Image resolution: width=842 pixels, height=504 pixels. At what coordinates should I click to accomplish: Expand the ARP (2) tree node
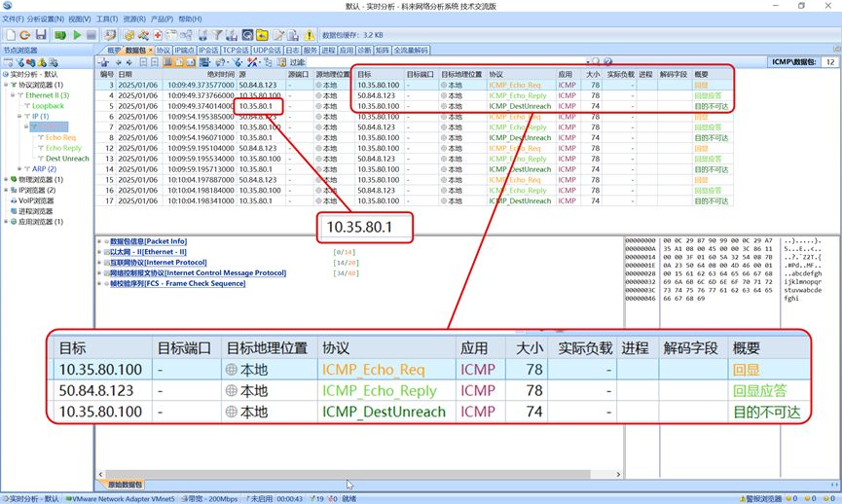[x=19, y=168]
